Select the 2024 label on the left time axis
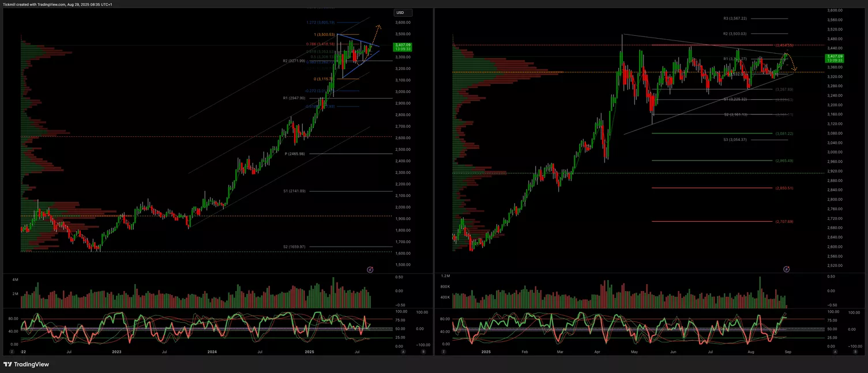This screenshot has width=868, height=373. (x=212, y=351)
